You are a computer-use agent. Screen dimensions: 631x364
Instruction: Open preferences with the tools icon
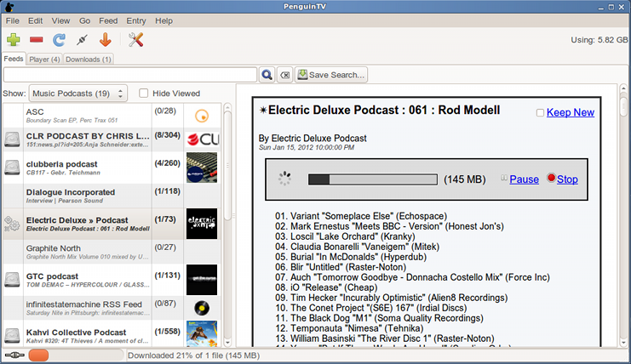click(x=136, y=40)
